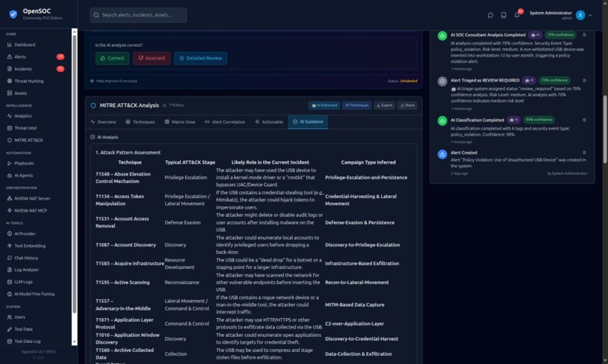Focus the search alerts input field
The height and width of the screenshot is (364, 608).
[x=139, y=15]
